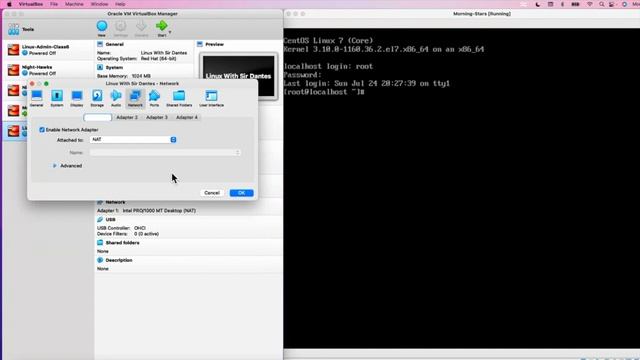Click 'Red Hat (64-bit)' operating system value
Viewport: 640px width, 360px height.
click(x=158, y=59)
